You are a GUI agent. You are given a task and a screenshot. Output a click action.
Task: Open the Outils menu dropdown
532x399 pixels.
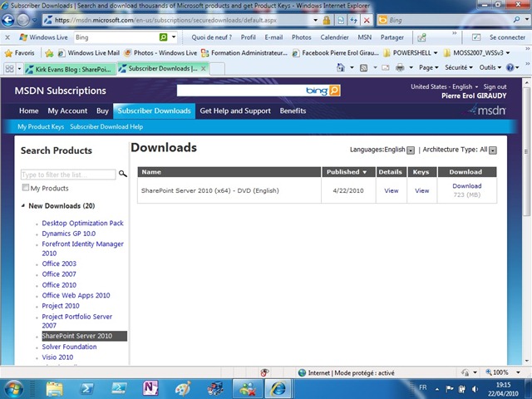(490, 67)
